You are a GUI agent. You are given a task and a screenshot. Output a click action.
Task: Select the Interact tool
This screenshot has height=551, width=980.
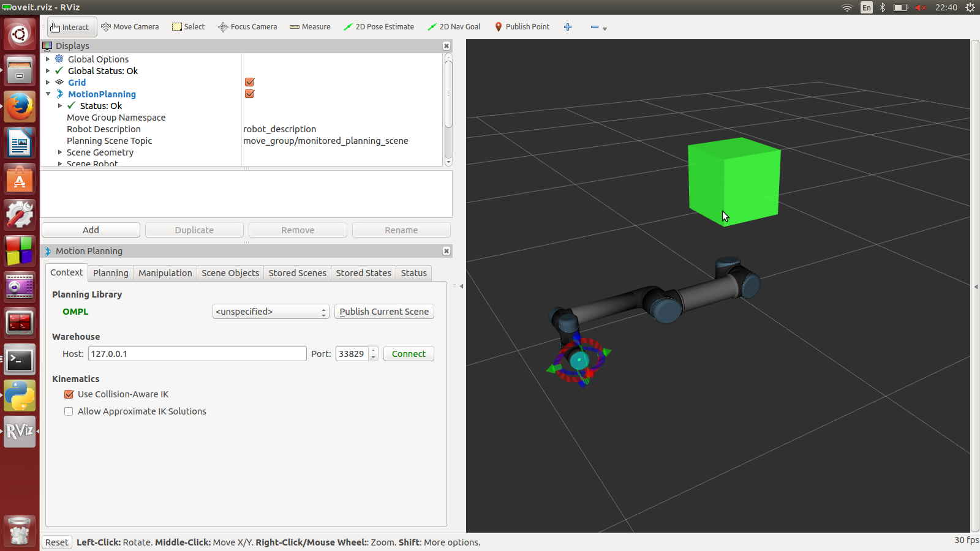click(70, 27)
